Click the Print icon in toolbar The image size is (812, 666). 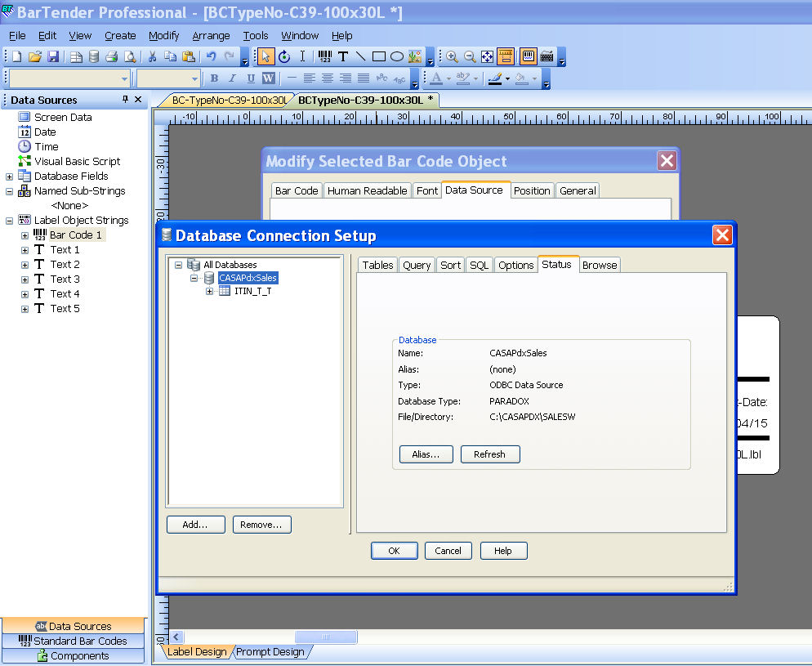tap(111, 56)
